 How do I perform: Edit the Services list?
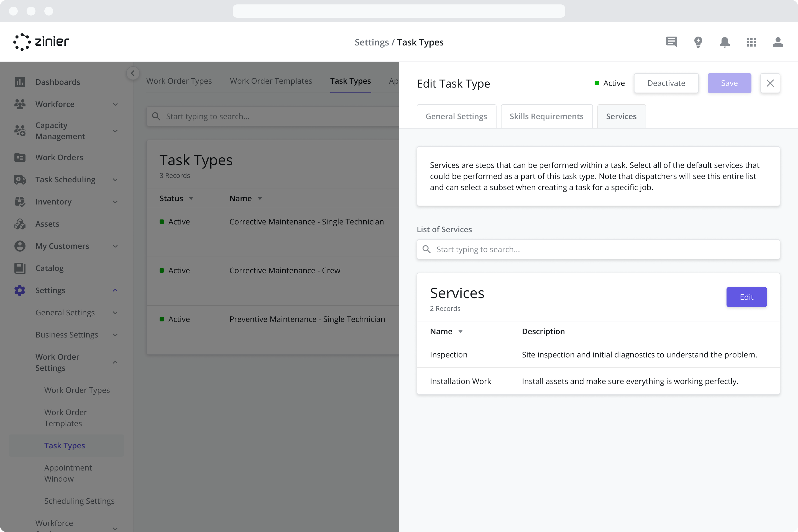point(746,297)
